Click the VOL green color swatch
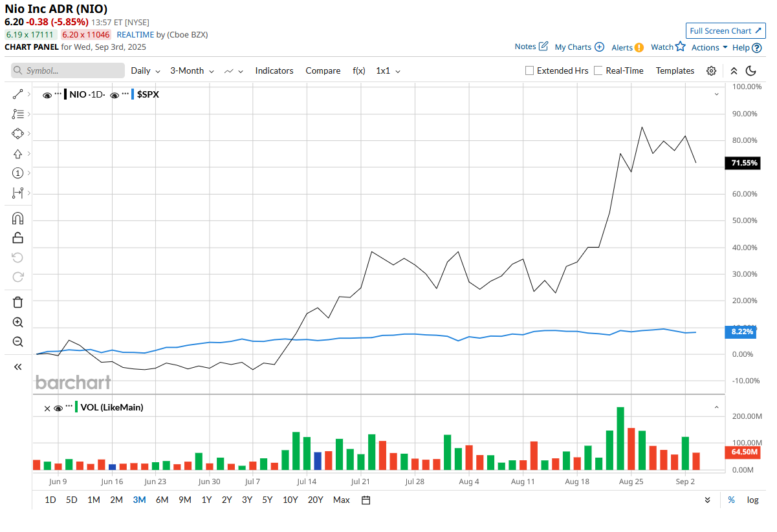Viewport: 777px width, 532px height. pyautogui.click(x=77, y=407)
